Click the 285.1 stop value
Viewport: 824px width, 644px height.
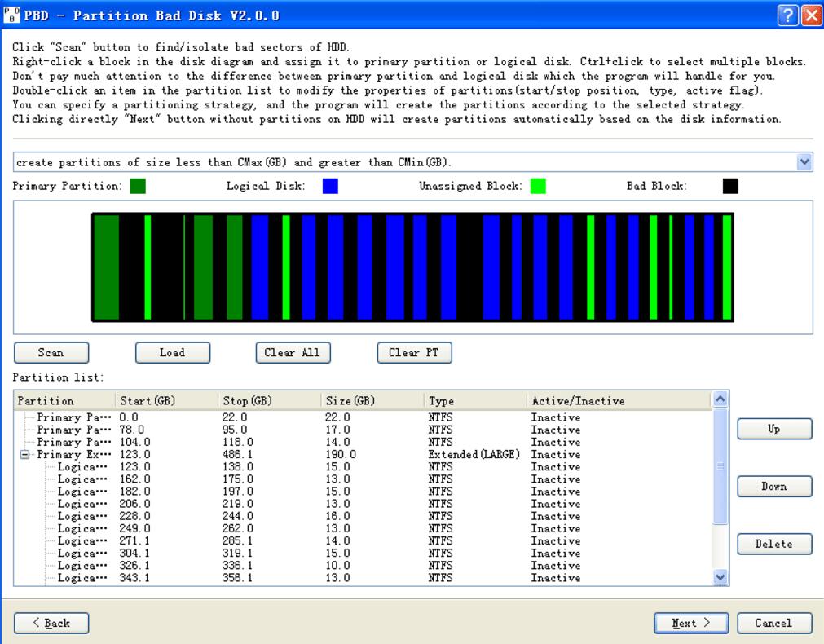[237, 541]
